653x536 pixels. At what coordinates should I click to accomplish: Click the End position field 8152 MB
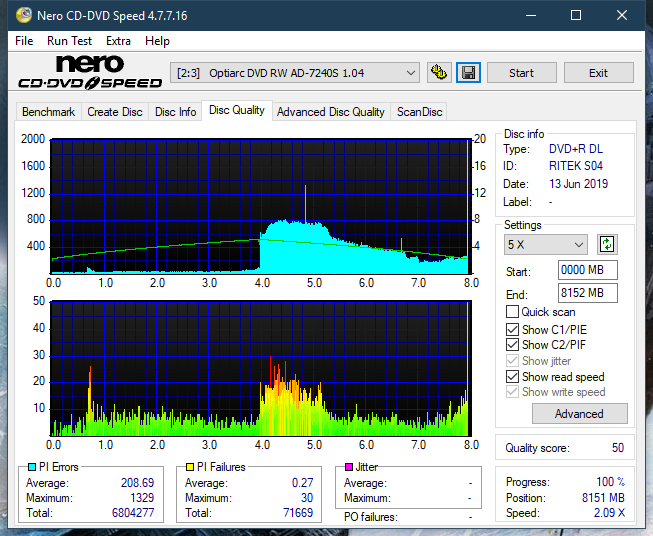pos(588,293)
